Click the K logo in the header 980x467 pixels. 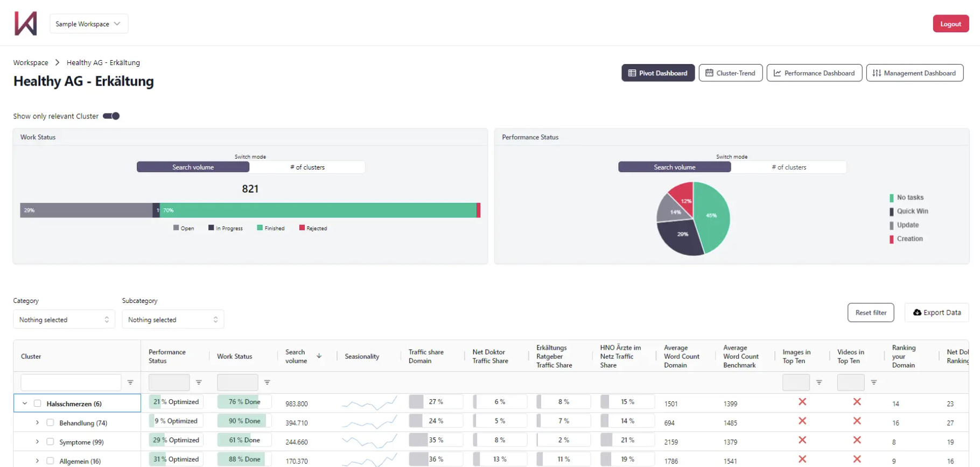tap(25, 24)
